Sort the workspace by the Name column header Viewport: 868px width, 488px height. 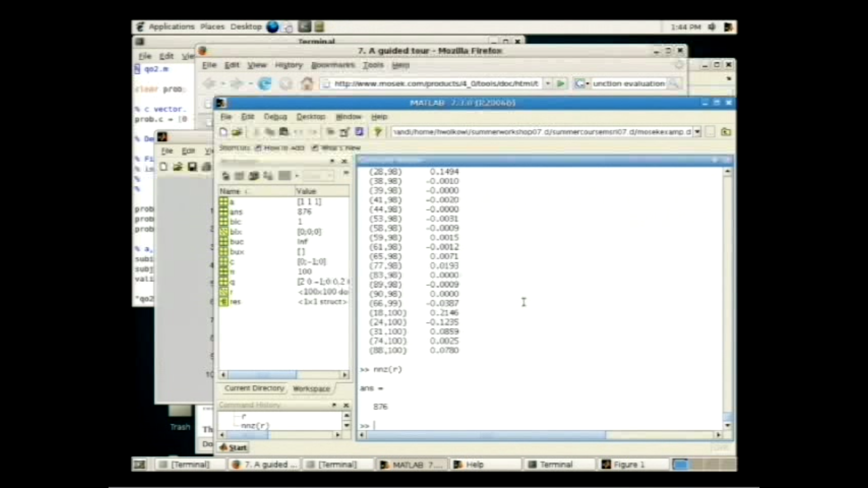(256, 191)
